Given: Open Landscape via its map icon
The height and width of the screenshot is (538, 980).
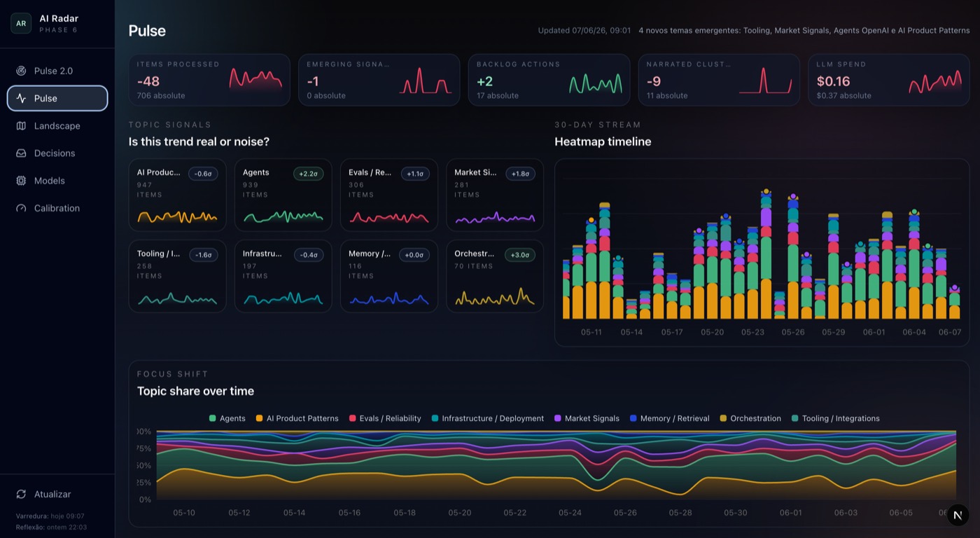Looking at the screenshot, I should (21, 125).
